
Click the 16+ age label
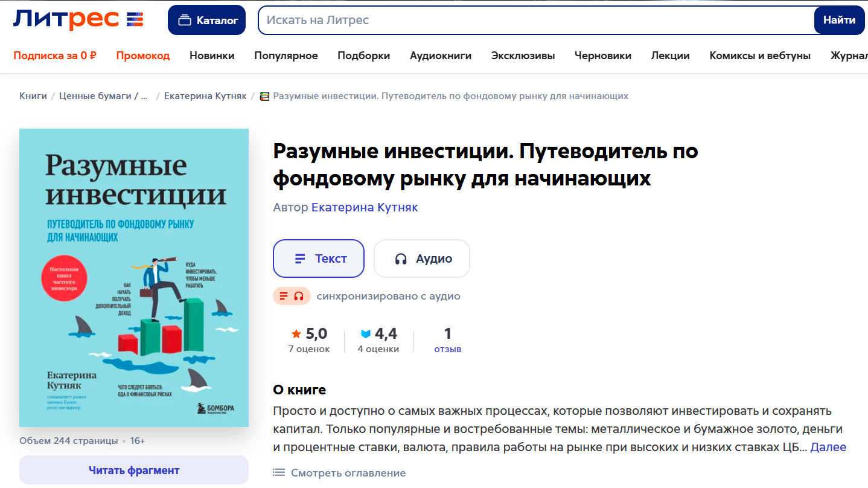point(138,441)
